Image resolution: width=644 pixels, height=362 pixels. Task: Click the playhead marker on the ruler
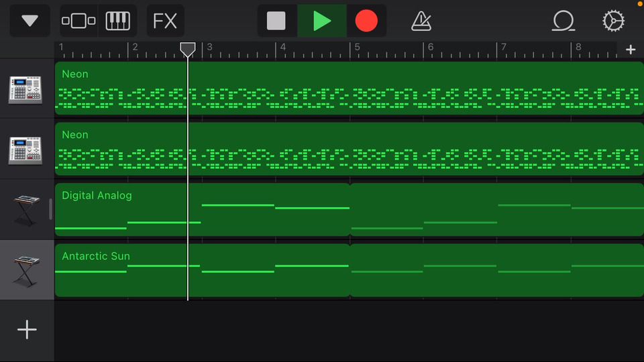pos(188,49)
